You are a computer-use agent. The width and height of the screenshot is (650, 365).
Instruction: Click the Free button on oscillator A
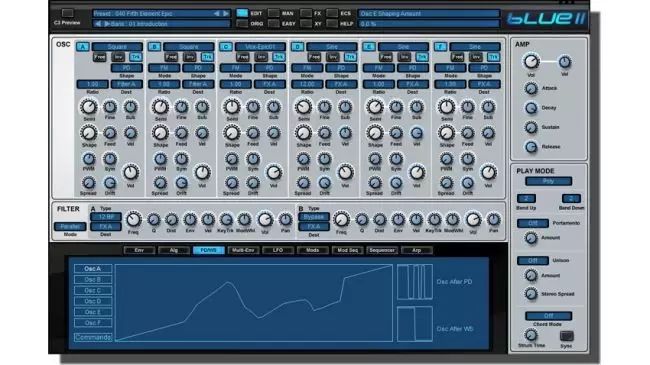[x=99, y=57]
